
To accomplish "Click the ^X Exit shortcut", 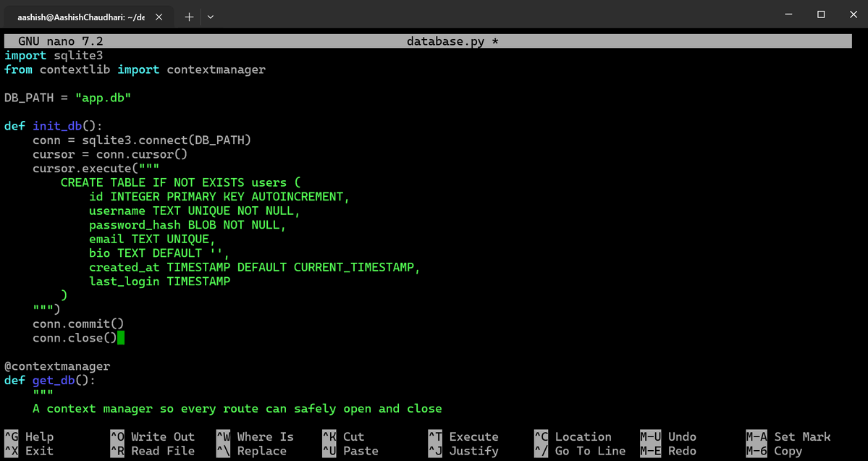I will (30, 451).
